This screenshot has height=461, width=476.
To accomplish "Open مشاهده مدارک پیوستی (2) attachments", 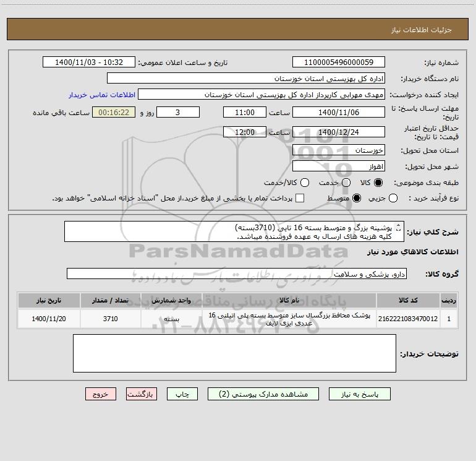I will (x=263, y=394).
